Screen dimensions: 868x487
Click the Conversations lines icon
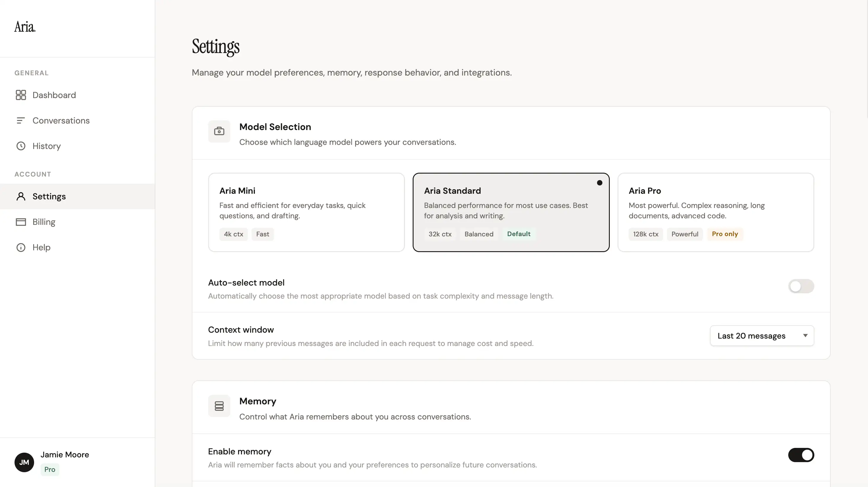point(21,121)
